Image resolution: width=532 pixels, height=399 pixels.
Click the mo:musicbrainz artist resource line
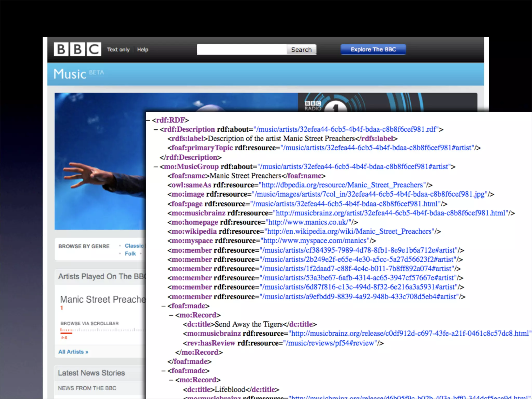(341, 213)
